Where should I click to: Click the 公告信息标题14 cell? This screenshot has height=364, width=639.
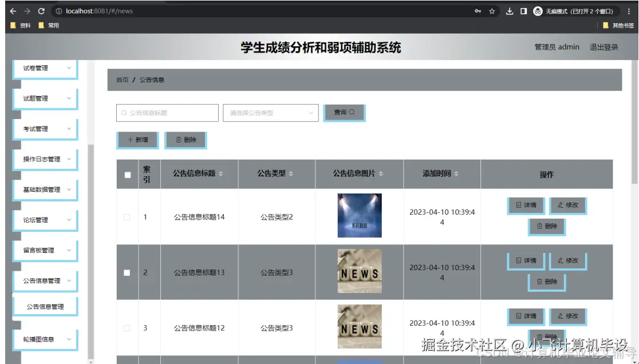(199, 217)
